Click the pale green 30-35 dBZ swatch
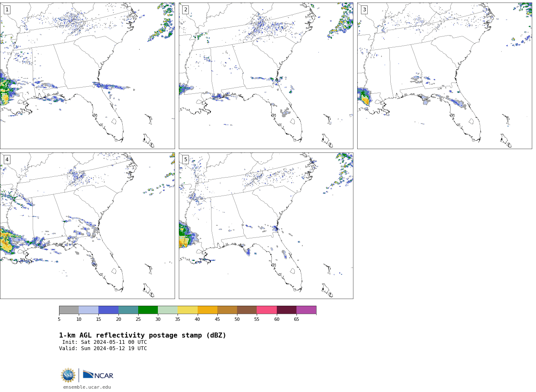Screen dimensions: 536x392 click(168, 310)
